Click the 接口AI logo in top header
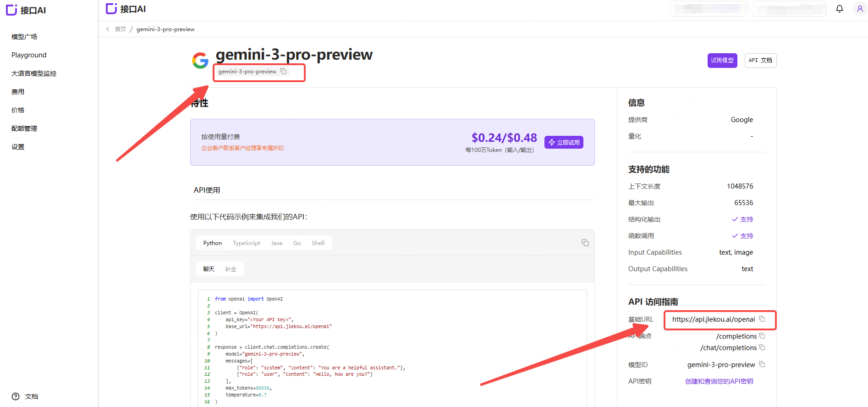The height and width of the screenshot is (407, 868). tap(126, 9)
